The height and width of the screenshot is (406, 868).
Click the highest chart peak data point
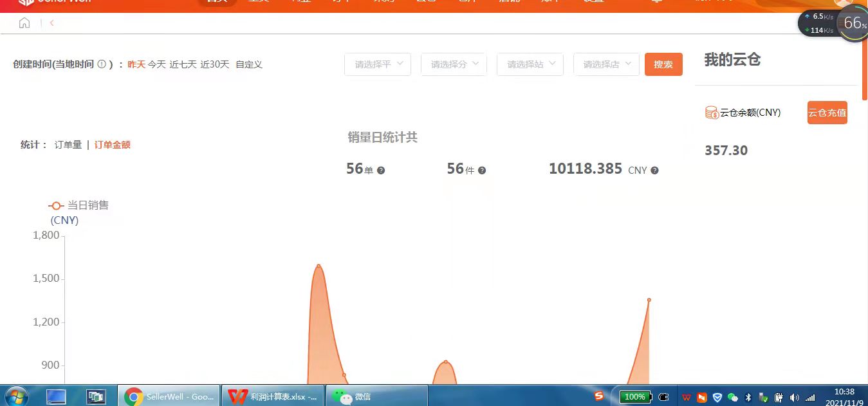pos(319,266)
